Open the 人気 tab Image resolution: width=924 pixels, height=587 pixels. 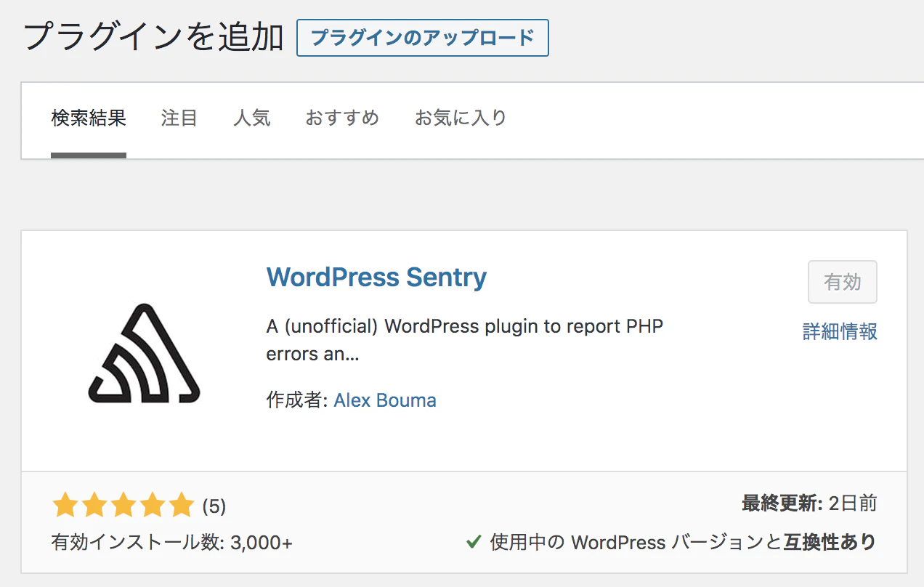pyautogui.click(x=251, y=118)
